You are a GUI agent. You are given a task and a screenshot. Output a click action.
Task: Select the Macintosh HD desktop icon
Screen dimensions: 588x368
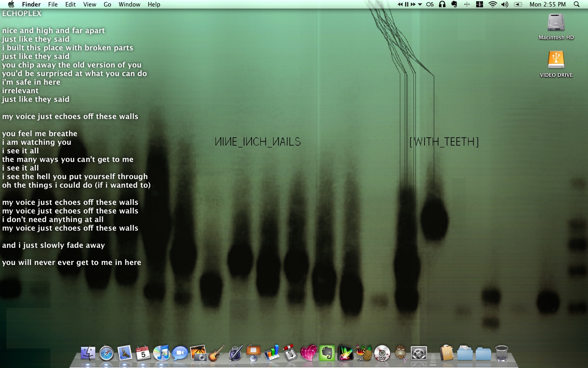556,27
